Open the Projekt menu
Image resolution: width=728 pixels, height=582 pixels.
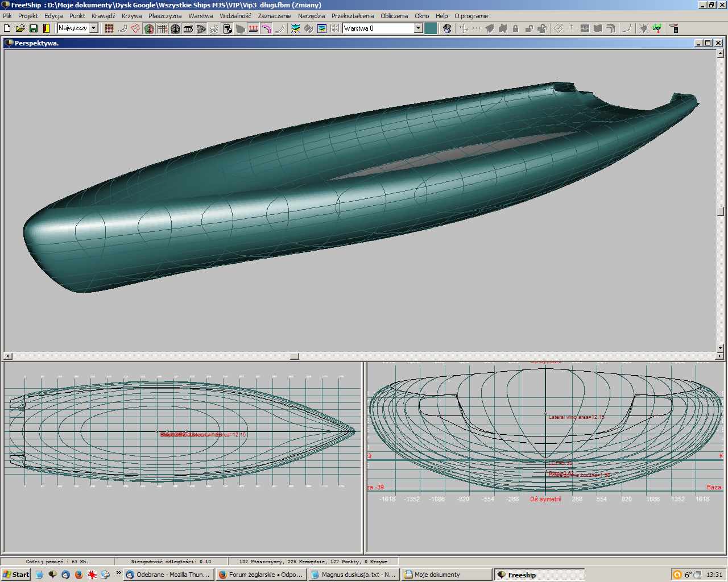point(28,16)
